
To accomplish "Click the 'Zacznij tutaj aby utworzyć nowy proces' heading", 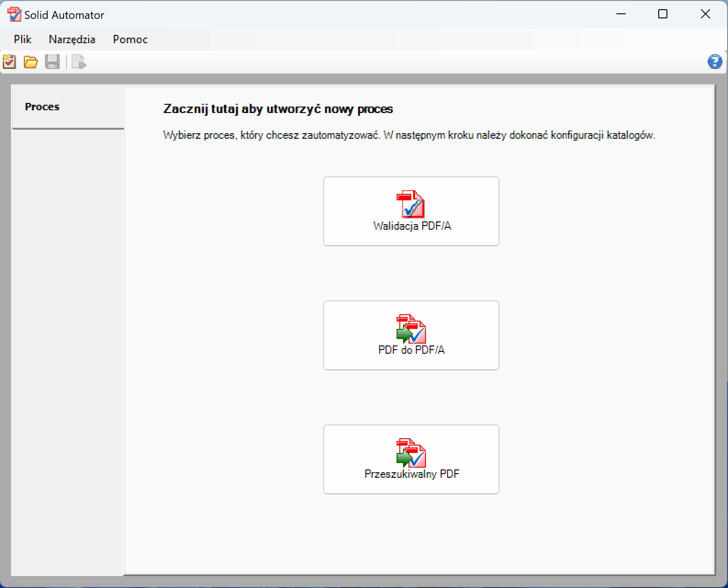I will click(278, 109).
